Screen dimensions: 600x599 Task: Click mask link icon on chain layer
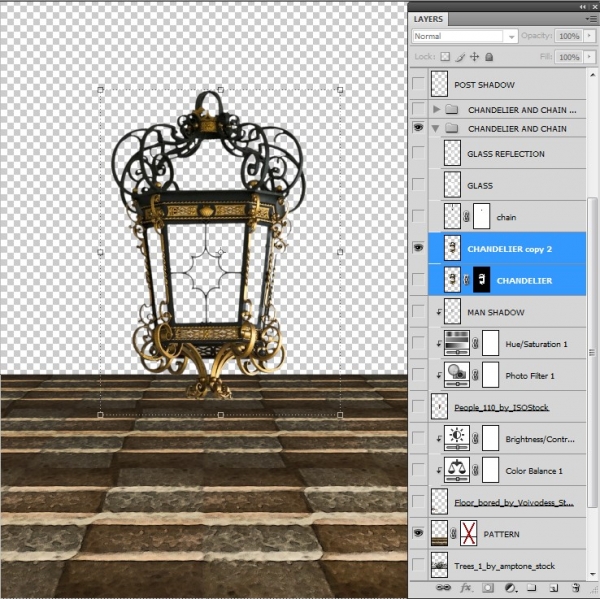466,217
